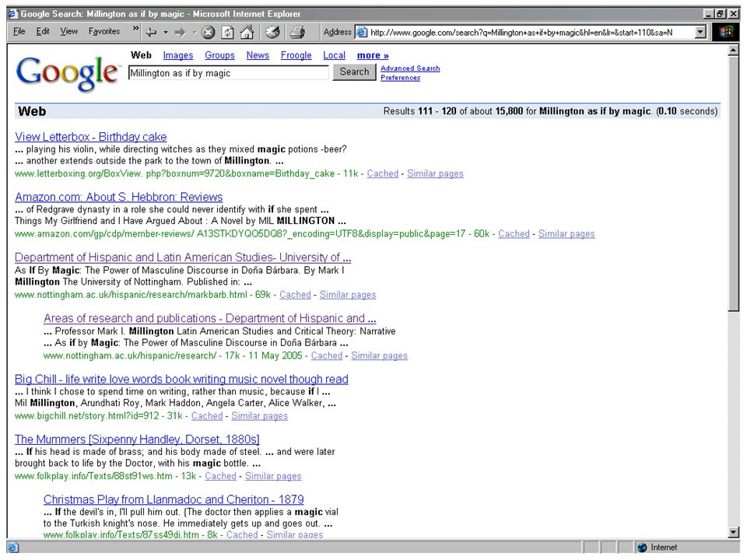This screenshot has width=747, height=560.
Task: Expand the Address bar URL dropdown
Action: pos(700,33)
